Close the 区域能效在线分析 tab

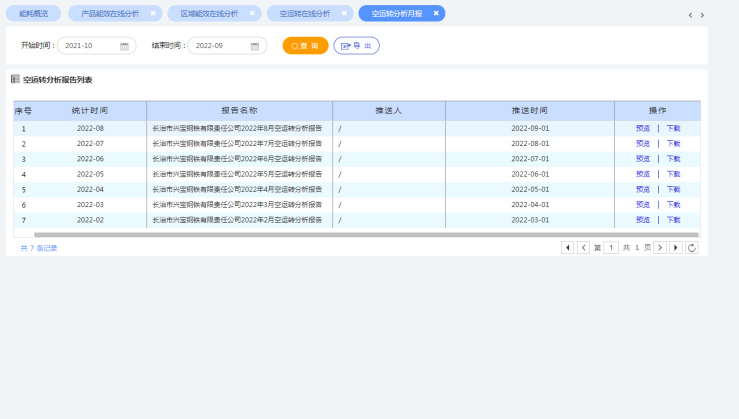pos(251,14)
